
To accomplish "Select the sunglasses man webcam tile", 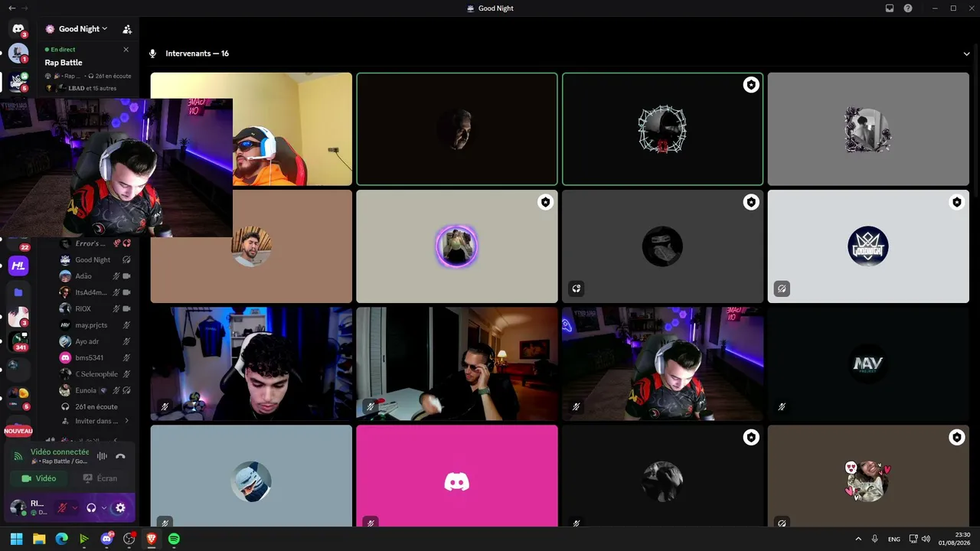I will pos(457,364).
